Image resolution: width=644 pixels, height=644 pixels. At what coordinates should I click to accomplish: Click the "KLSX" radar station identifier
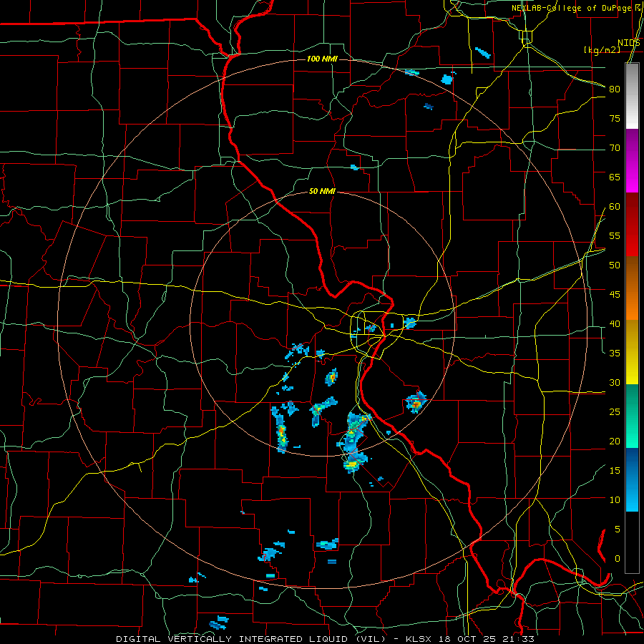pyautogui.click(x=419, y=639)
